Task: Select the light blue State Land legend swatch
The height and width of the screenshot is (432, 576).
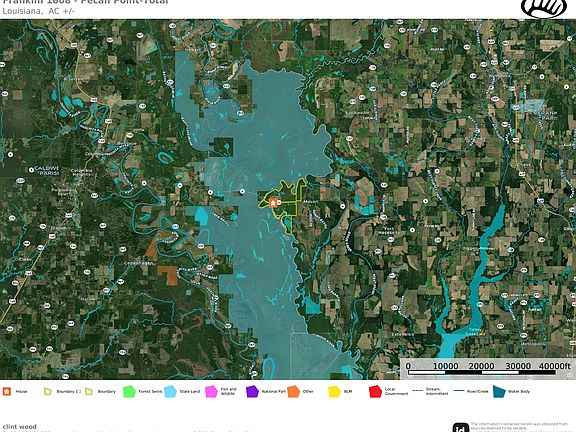Action: tap(170, 392)
